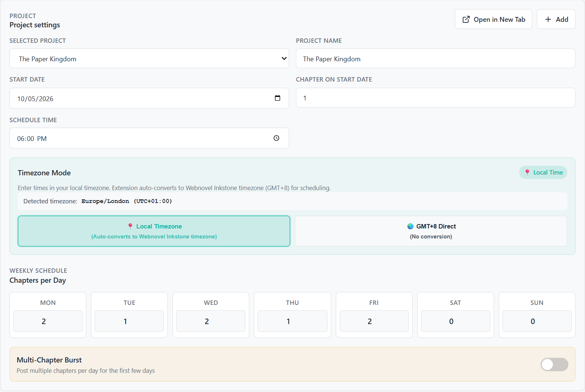585x392 pixels.
Task: Expand the Selected Project dropdown
Action: (x=149, y=59)
